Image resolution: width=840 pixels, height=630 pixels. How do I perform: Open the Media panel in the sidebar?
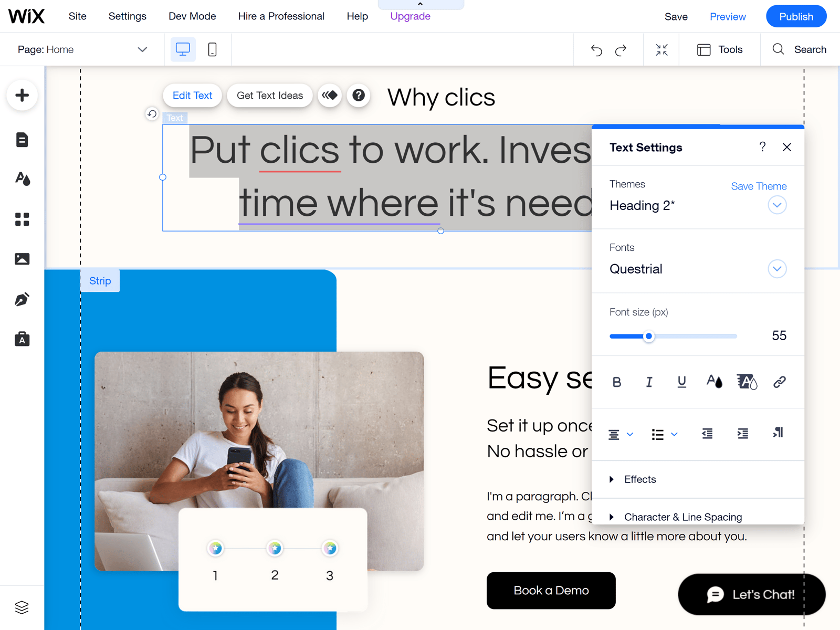coord(22,258)
